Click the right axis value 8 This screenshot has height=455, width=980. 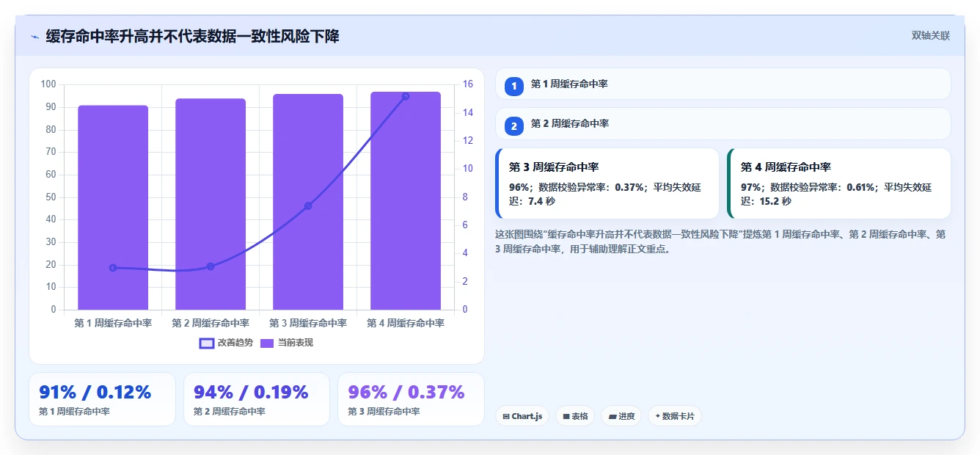(466, 197)
